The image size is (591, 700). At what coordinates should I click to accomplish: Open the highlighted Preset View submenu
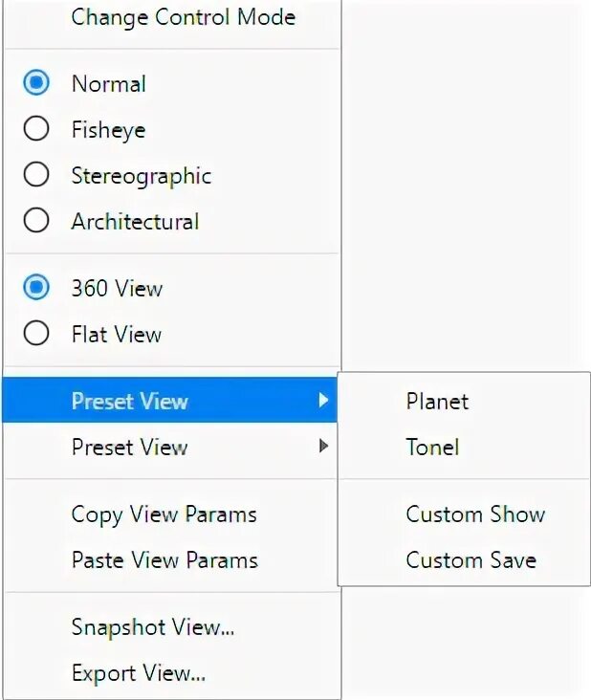tap(130, 401)
